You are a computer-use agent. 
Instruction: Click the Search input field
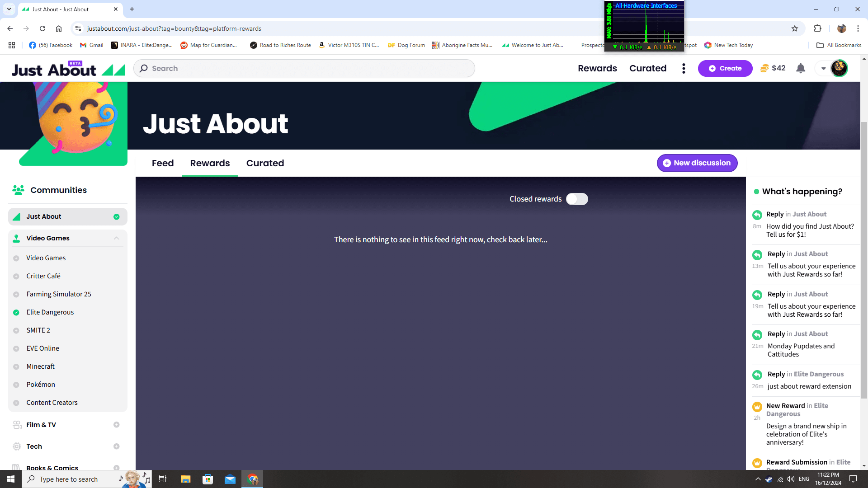304,68
